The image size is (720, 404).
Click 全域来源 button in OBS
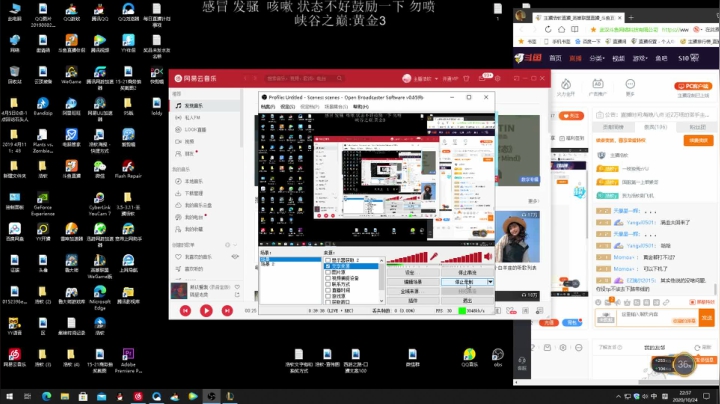(413, 292)
